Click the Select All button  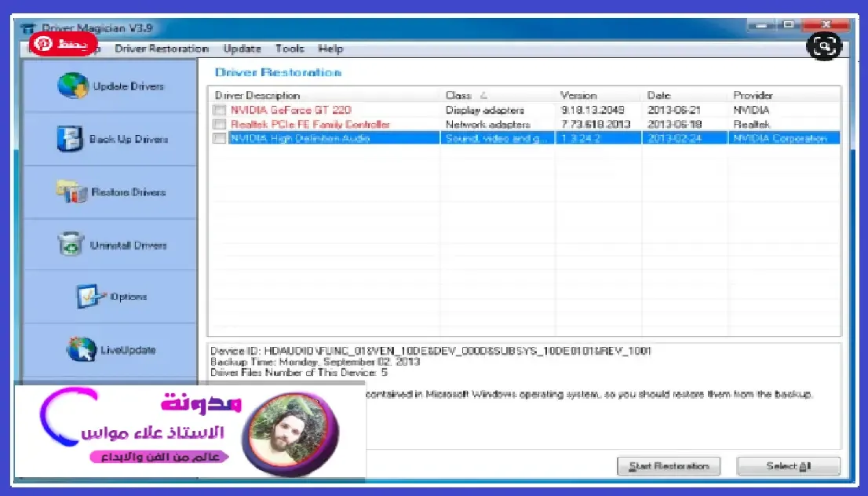(788, 466)
